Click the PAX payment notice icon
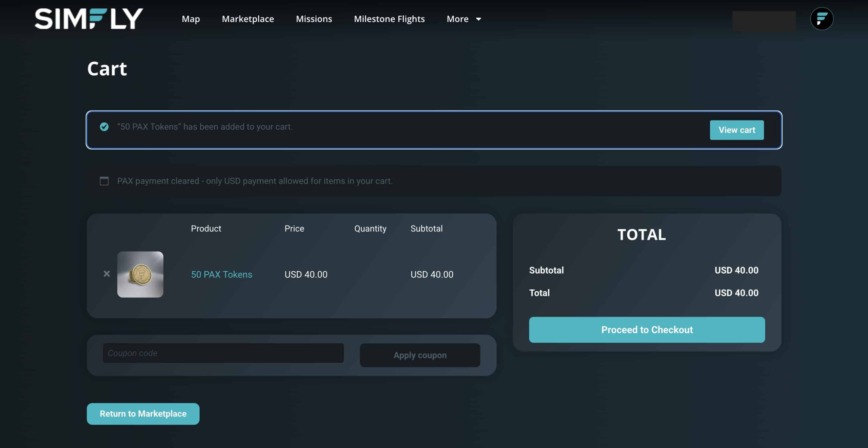Viewport: 868px width, 448px height. click(104, 181)
